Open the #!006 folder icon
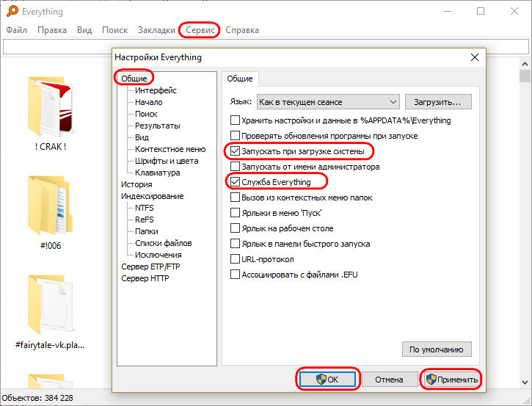The image size is (532, 406). (x=50, y=205)
